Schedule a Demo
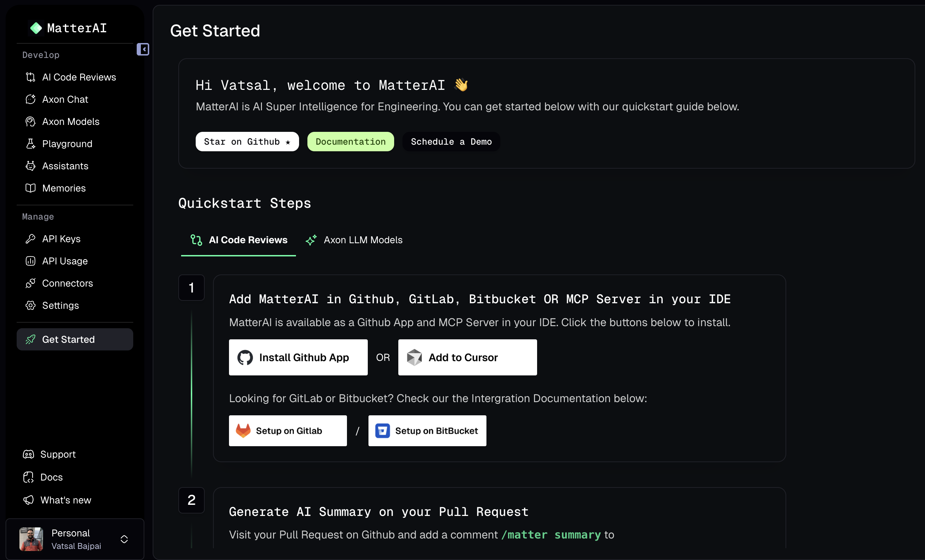Image resolution: width=925 pixels, height=560 pixels. [x=451, y=142]
